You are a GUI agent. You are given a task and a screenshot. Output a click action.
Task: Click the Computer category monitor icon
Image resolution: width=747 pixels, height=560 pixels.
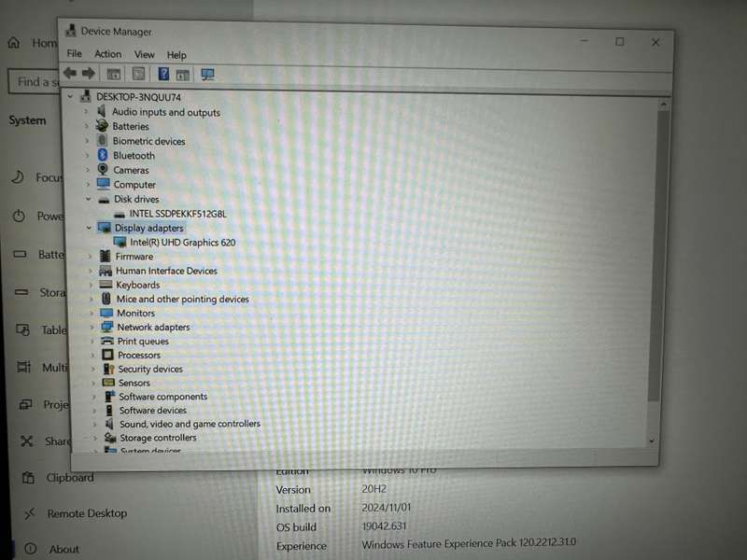tap(104, 184)
